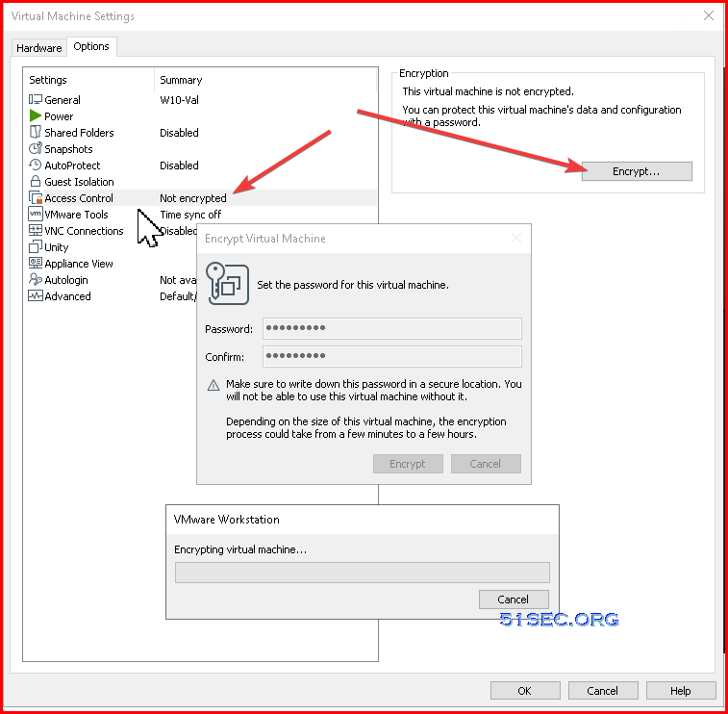Select the Access Control row
The image size is (728, 714).
(x=202, y=198)
